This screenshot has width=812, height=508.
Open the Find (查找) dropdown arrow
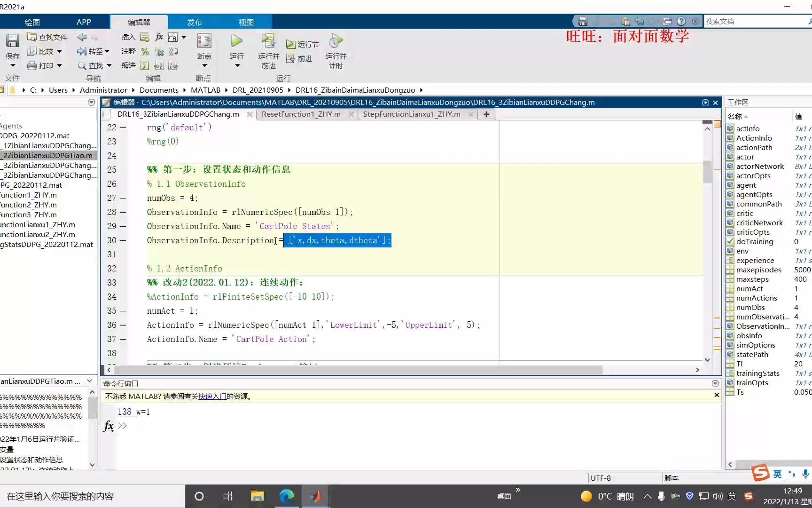109,65
